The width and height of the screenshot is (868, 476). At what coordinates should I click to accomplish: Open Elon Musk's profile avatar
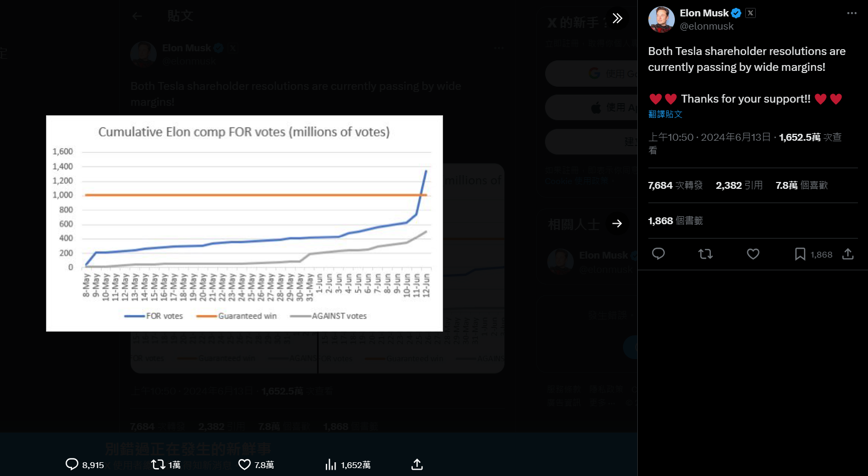(x=661, y=20)
